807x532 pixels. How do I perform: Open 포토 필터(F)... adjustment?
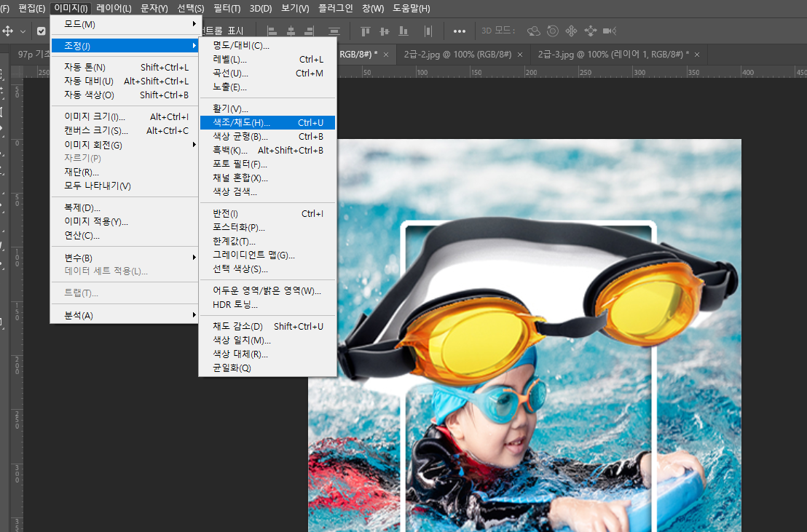click(267, 164)
